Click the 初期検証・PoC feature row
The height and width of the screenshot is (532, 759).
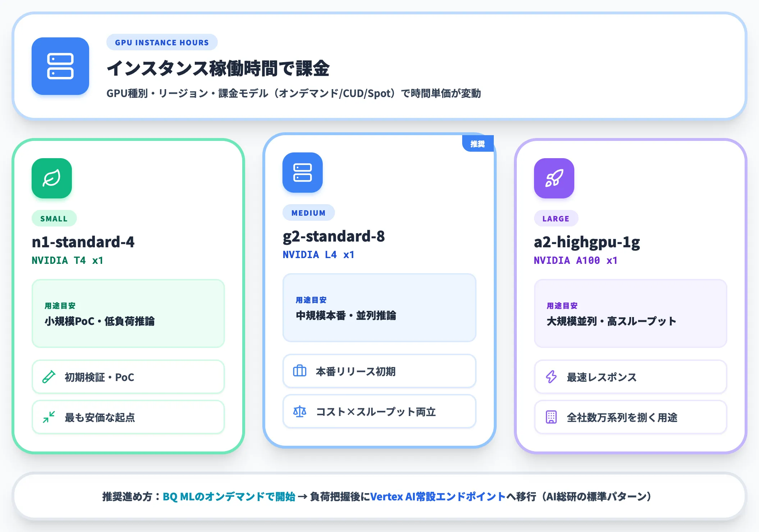pyautogui.click(x=128, y=377)
